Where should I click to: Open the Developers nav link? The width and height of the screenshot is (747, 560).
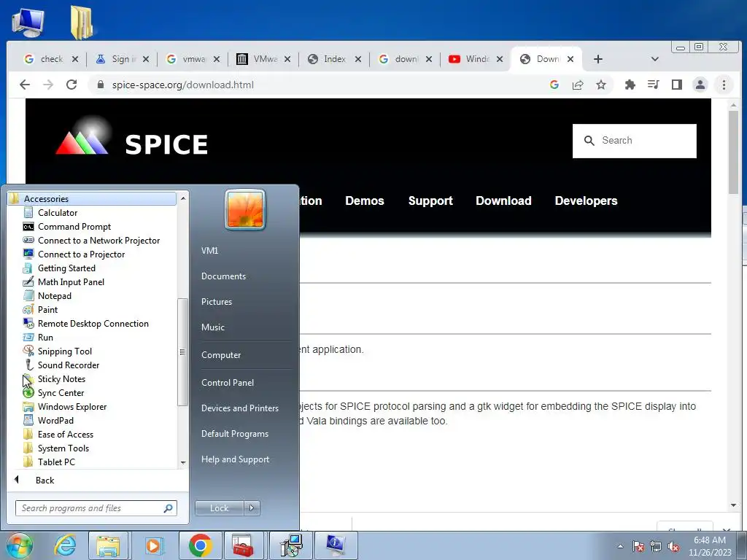click(x=586, y=201)
